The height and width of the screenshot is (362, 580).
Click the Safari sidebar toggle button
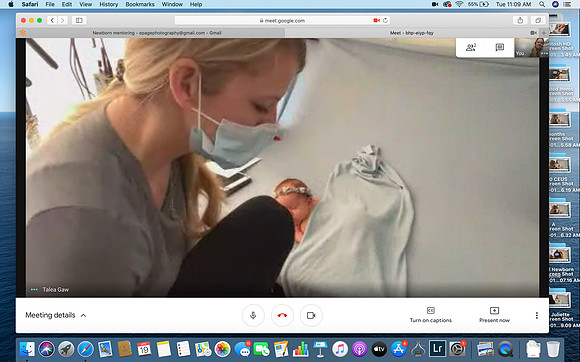[x=79, y=20]
